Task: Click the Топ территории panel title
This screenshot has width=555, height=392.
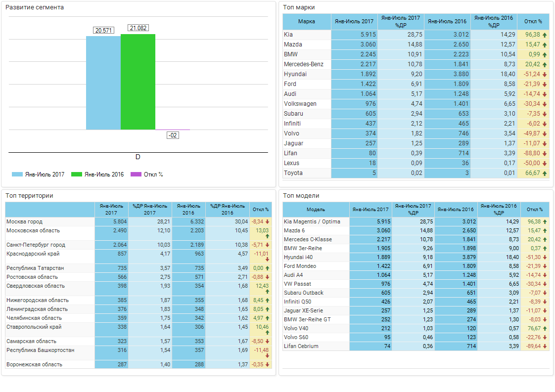Action: pos(29,196)
